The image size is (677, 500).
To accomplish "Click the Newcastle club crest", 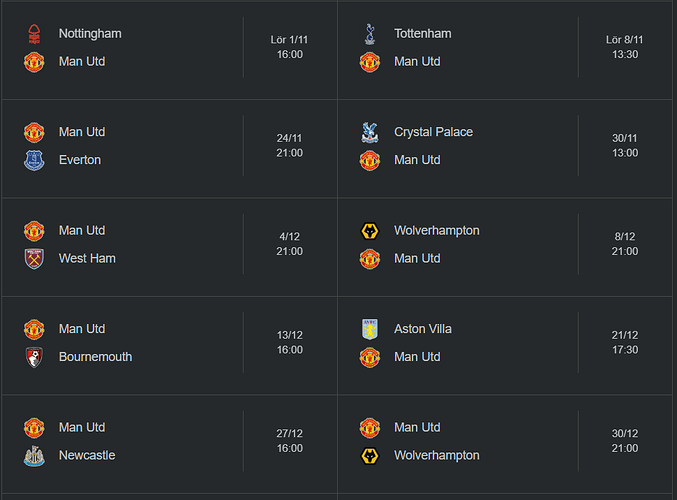I will click(34, 456).
